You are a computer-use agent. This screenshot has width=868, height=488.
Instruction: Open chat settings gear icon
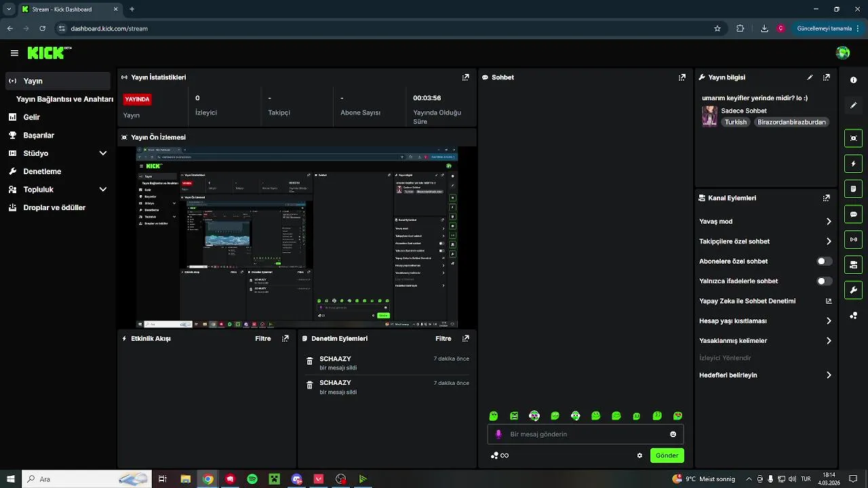coord(639,455)
